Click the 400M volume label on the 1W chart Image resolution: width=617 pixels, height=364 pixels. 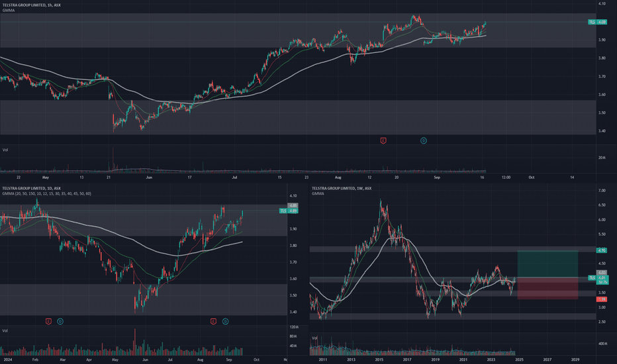(x=602, y=343)
